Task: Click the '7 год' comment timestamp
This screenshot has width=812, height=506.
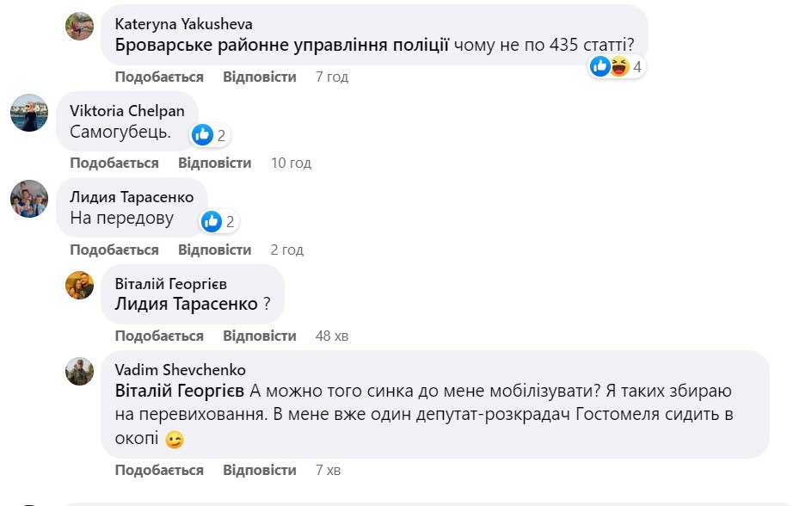Action: 332,77
